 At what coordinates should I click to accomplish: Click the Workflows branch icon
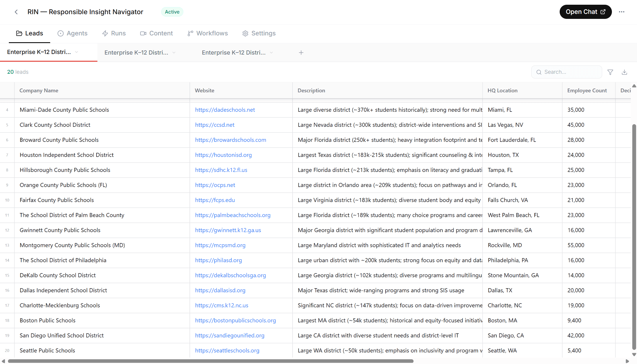190,33
